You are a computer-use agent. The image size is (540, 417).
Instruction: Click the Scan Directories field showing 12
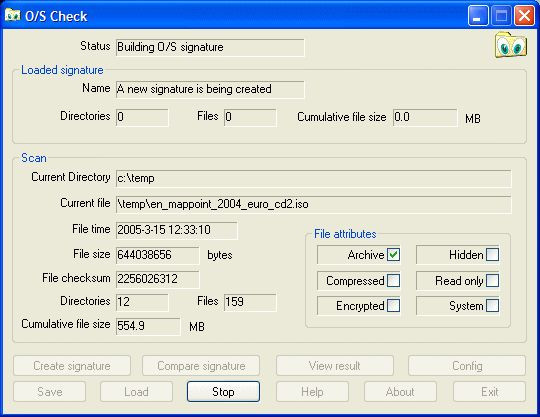click(x=142, y=302)
